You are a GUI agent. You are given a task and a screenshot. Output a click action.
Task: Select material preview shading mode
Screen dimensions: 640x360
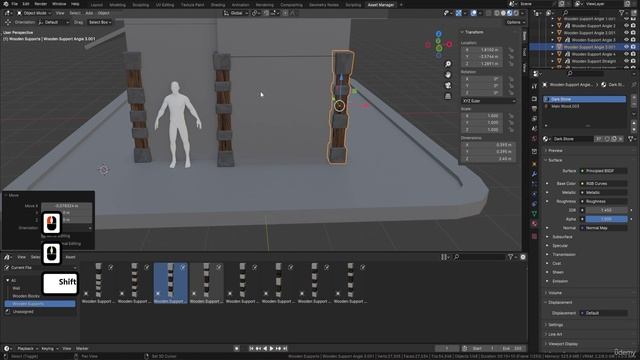510,13
